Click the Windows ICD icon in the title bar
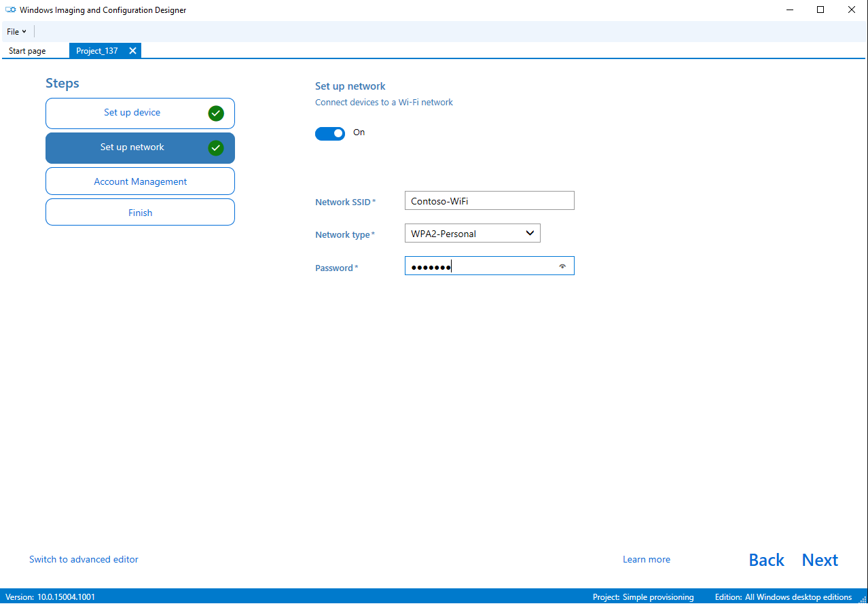868x606 pixels. tap(10, 10)
